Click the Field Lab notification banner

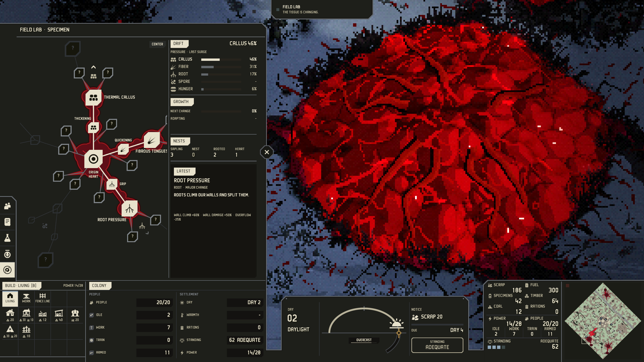(322, 10)
